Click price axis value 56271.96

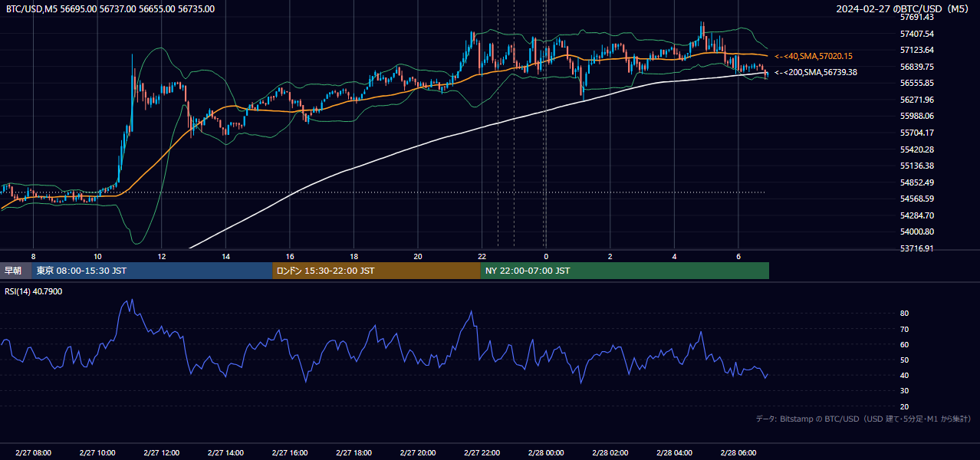pyautogui.click(x=917, y=100)
